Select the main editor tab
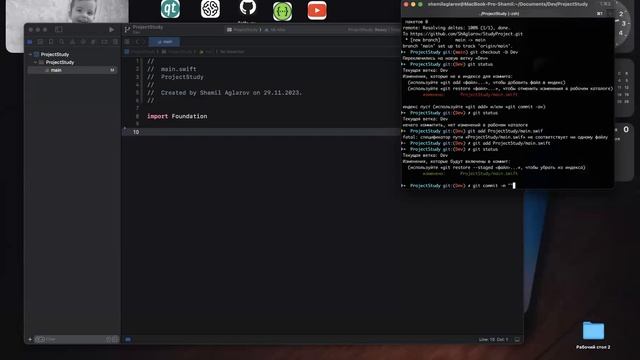 click(164, 42)
